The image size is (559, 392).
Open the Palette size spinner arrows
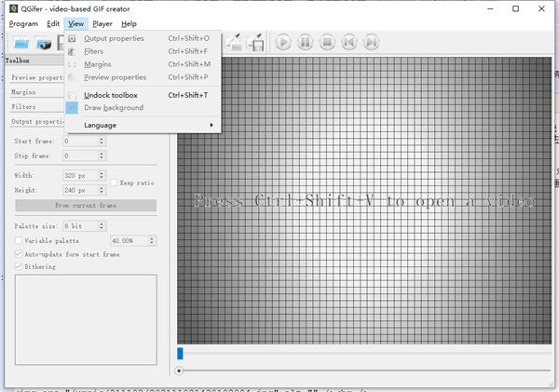pyautogui.click(x=102, y=226)
